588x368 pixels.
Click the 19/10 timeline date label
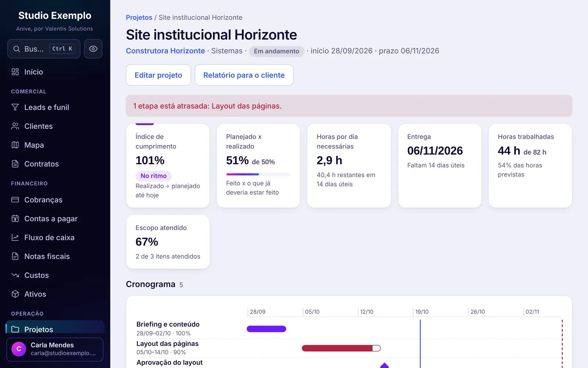point(422,312)
